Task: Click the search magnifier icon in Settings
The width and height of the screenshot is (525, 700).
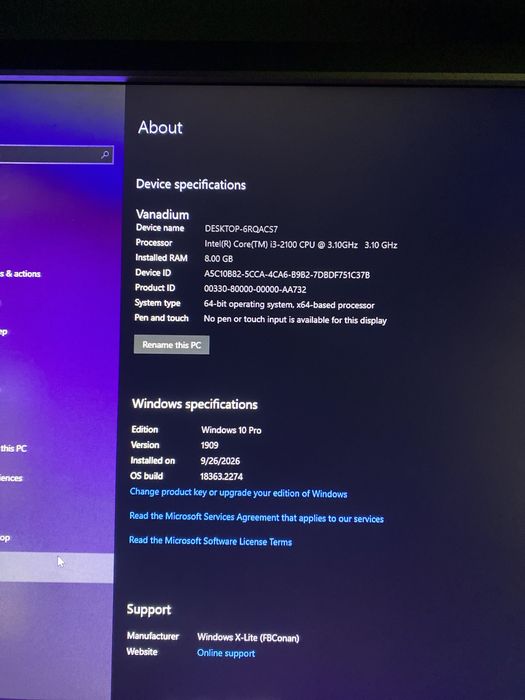Action: pyautogui.click(x=105, y=155)
